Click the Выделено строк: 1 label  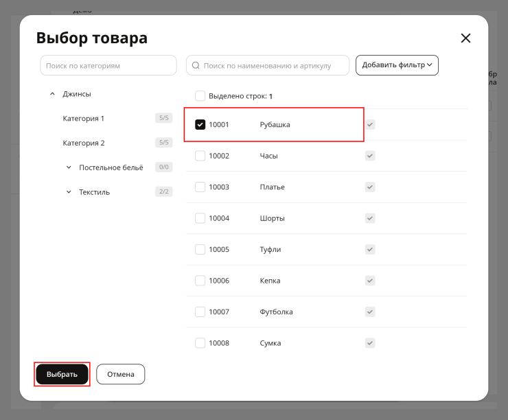(240, 96)
